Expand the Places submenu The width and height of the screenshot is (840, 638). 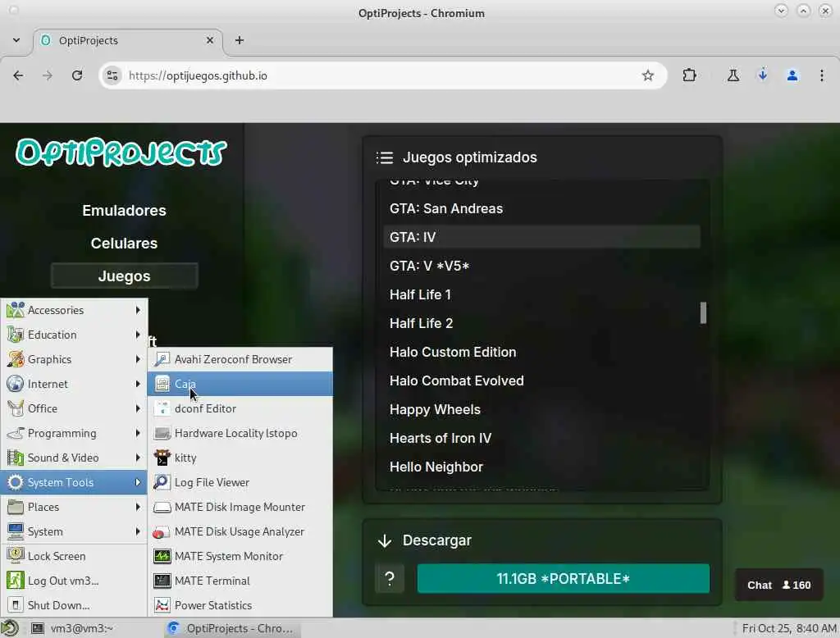pos(74,508)
